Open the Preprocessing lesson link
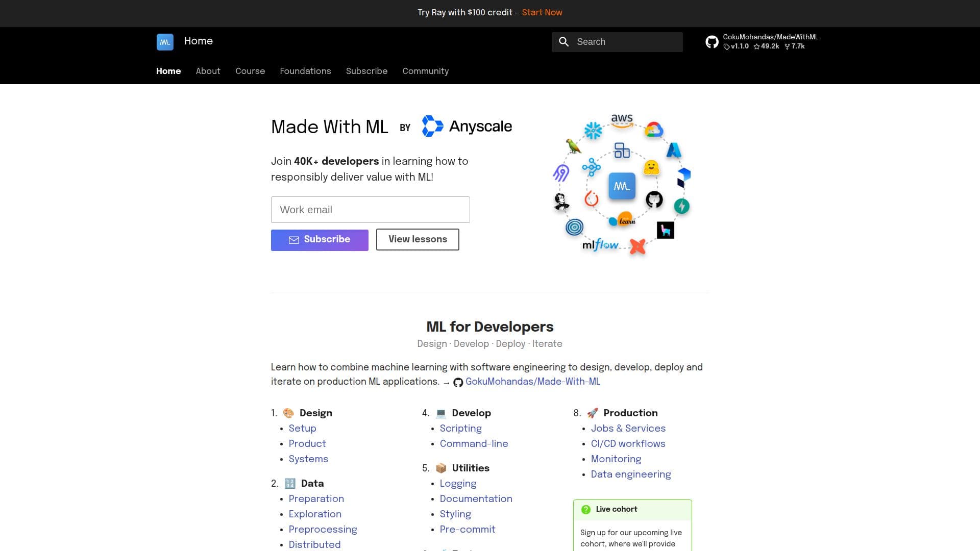Screen dimensions: 980x551 323,529
